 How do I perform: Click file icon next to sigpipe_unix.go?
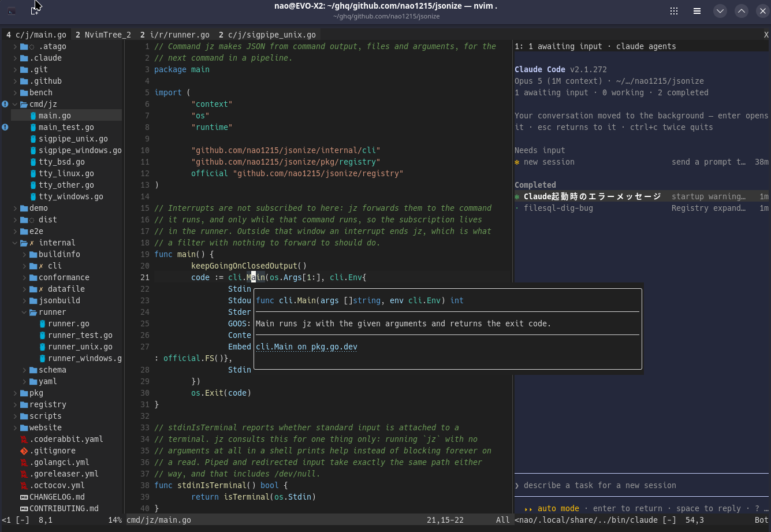point(33,139)
